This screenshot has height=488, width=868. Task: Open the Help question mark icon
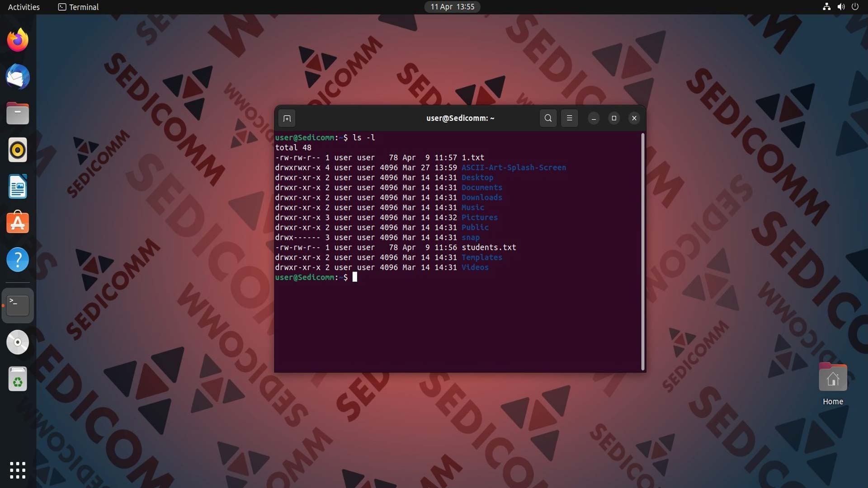[18, 260]
